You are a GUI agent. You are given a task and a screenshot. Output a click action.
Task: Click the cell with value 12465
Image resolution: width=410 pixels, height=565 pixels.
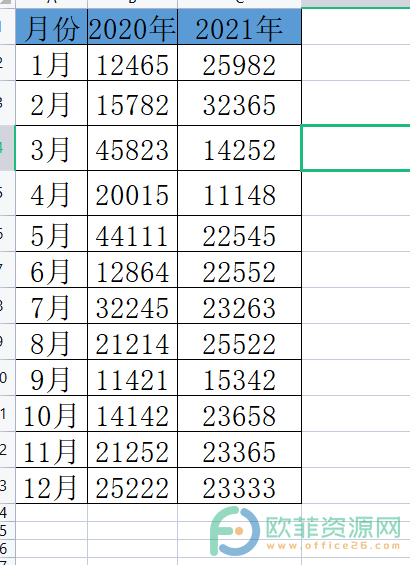133,63
